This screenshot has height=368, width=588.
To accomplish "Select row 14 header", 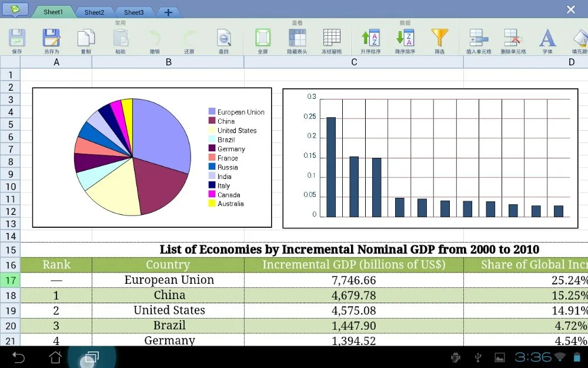I will tap(11, 236).
